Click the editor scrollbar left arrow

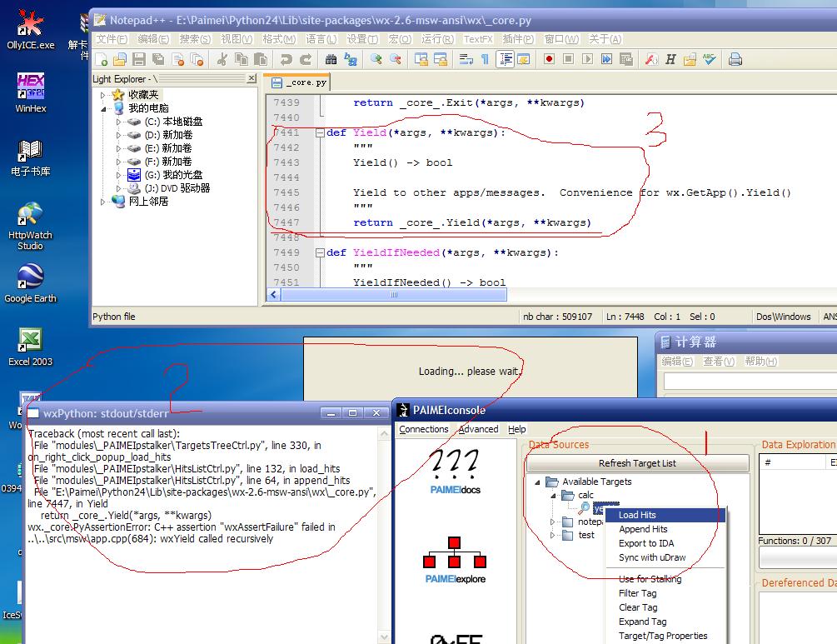click(x=274, y=295)
